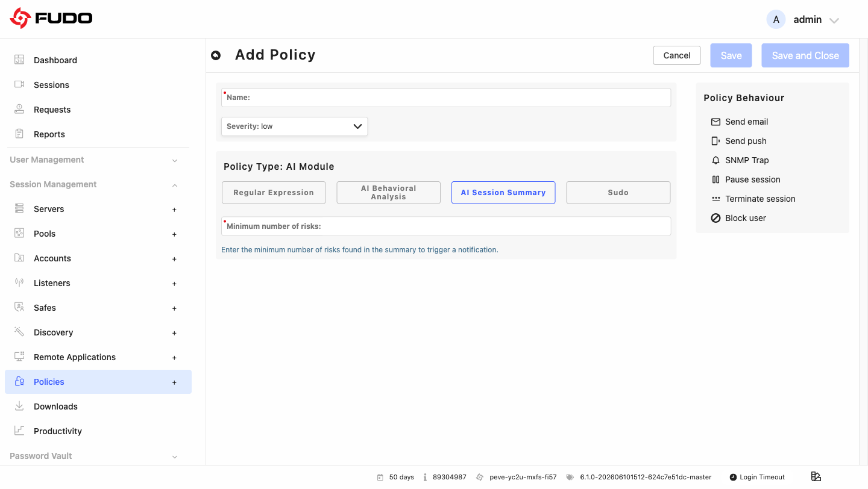The height and width of the screenshot is (489, 868).
Task: Click the Name input field
Action: click(x=446, y=98)
